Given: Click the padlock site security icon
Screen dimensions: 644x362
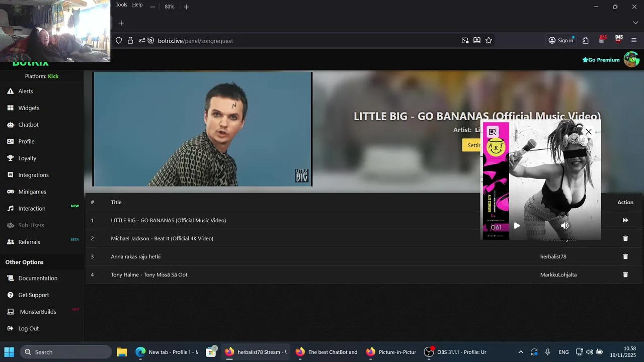Looking at the screenshot, I should click(x=130, y=41).
